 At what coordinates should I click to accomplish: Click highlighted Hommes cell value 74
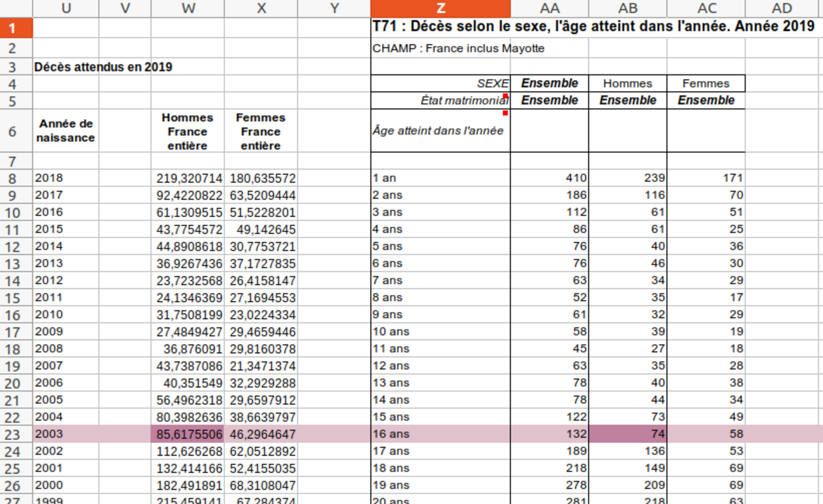pos(628,434)
